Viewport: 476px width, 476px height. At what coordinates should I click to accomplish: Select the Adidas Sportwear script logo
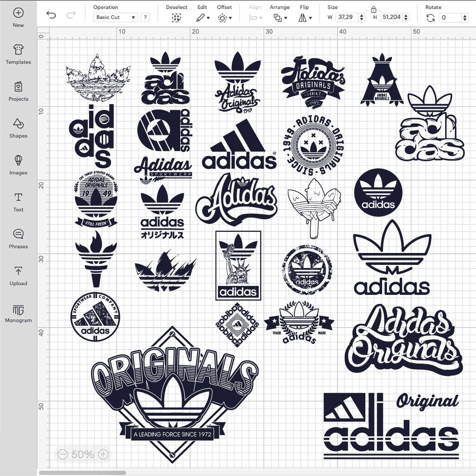(x=163, y=170)
